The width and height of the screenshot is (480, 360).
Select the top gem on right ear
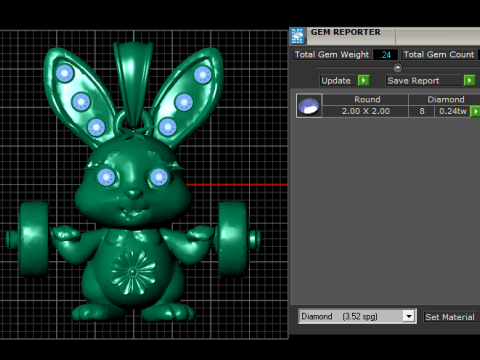pyautogui.click(x=203, y=75)
